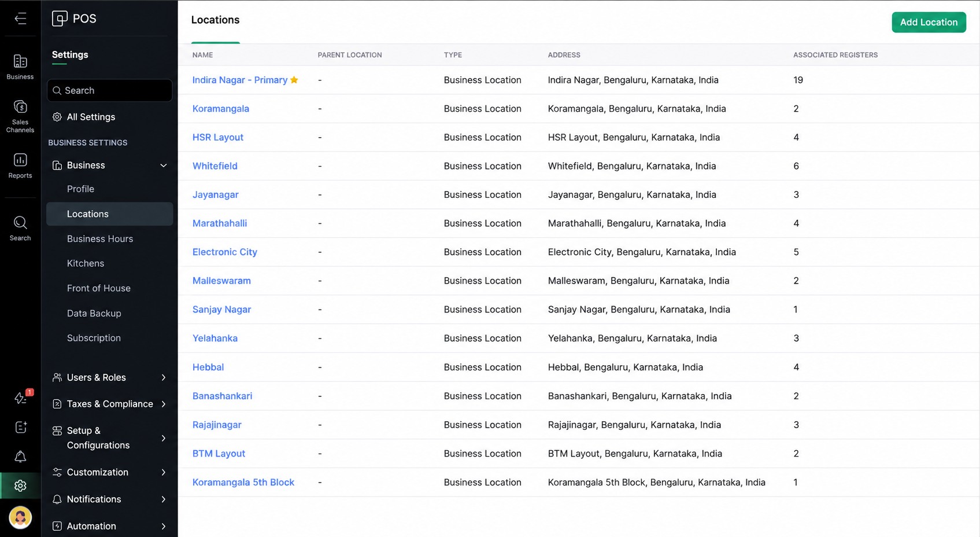Image resolution: width=980 pixels, height=537 pixels.
Task: Expand the Users & Roles chevron
Action: point(164,377)
